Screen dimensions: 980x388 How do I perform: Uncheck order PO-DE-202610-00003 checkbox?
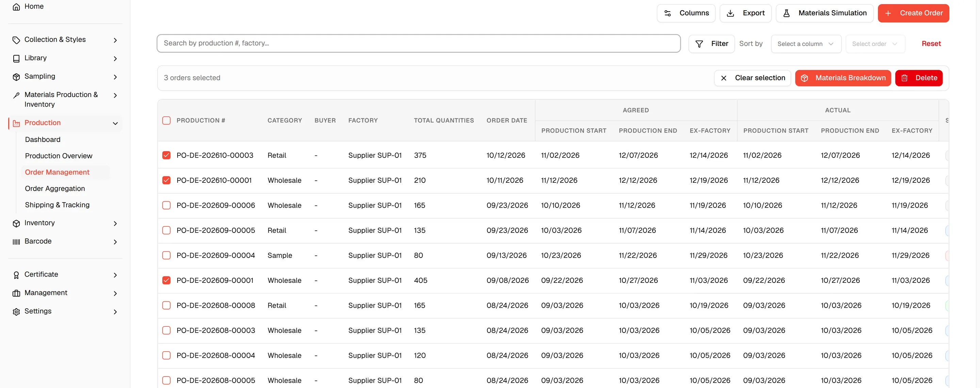point(166,155)
